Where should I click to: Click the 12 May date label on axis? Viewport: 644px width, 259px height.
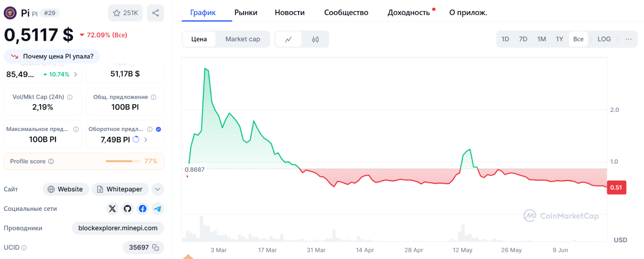point(462,250)
